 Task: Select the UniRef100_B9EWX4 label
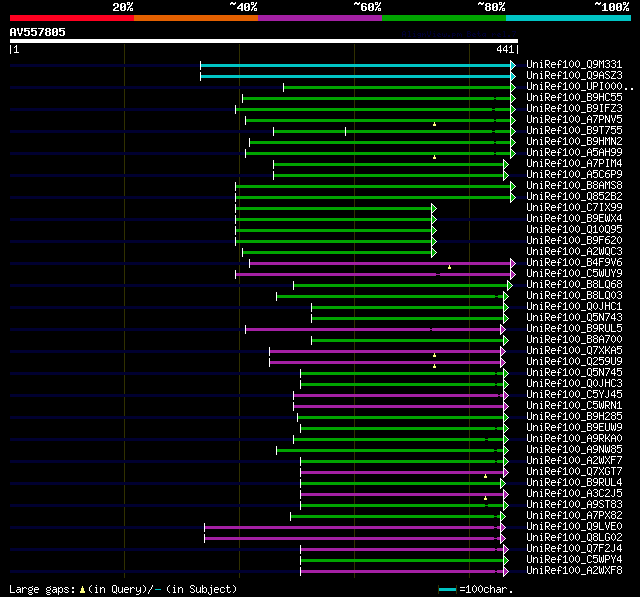(x=574, y=219)
